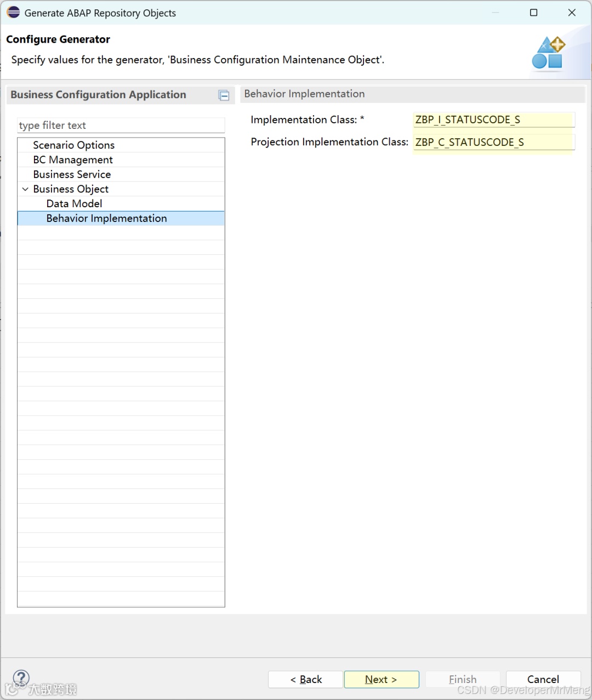Click the Configure Generator title
Viewport: 592px width, 700px height.
(58, 39)
